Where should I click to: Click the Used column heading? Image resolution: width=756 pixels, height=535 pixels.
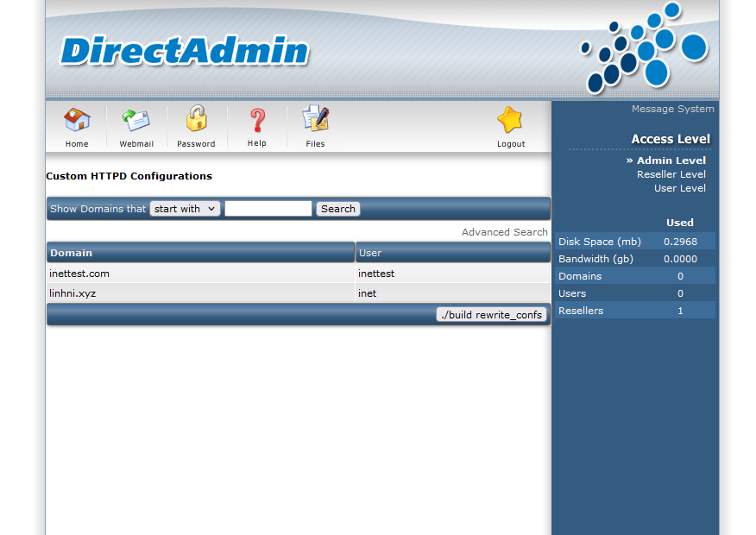coord(680,223)
